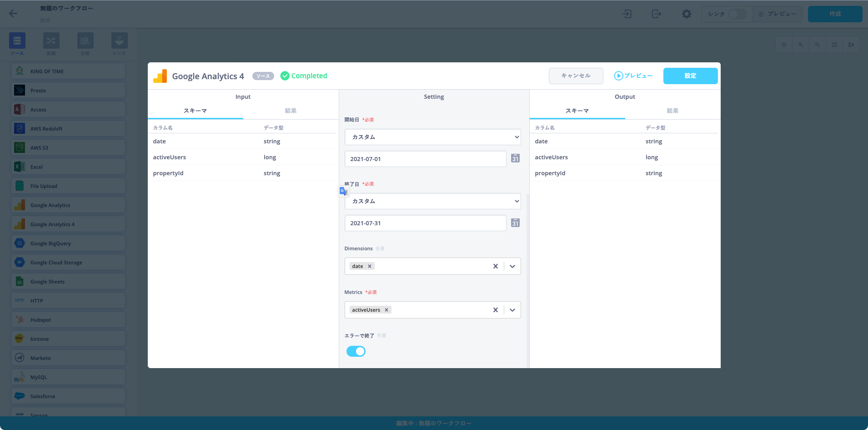868x430 pixels.
Task: Select File Upload in source list
Action: [x=69, y=186]
